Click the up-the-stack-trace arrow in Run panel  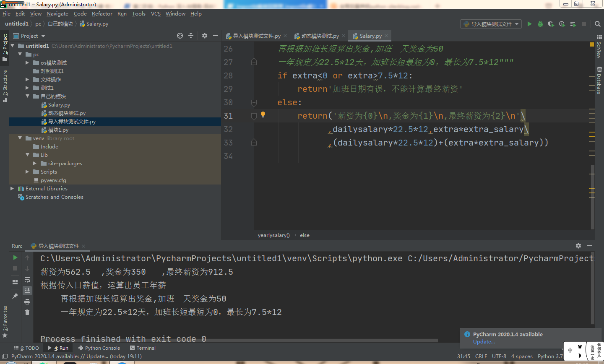[x=27, y=257]
